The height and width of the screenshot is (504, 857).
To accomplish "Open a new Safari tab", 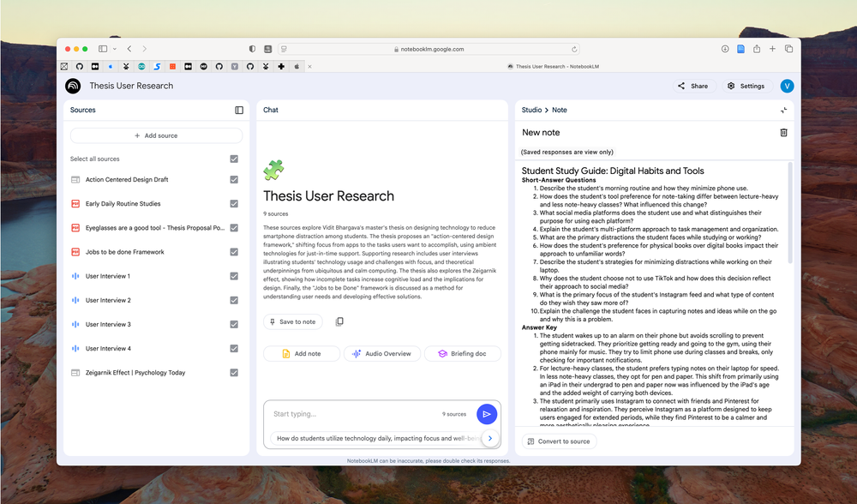I will (x=772, y=49).
